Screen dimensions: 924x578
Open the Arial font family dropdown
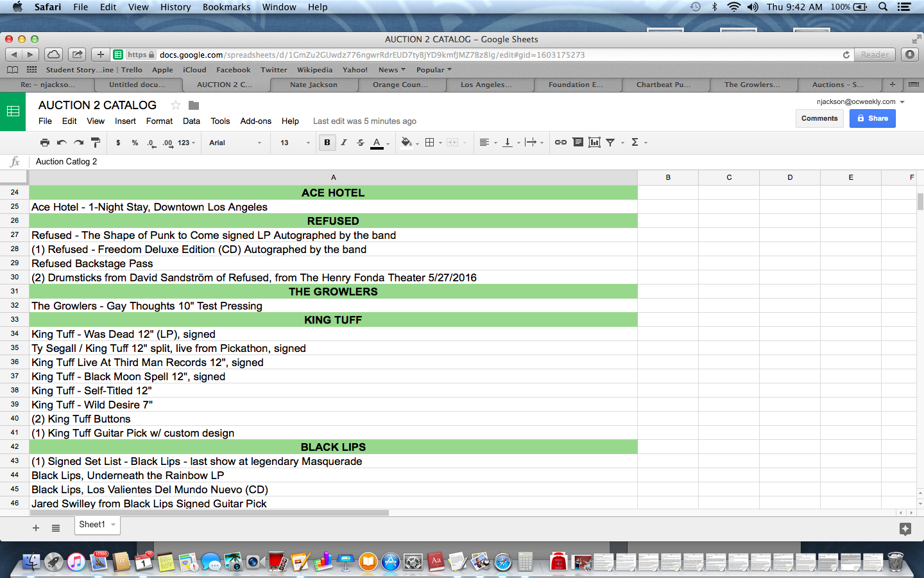(x=235, y=143)
